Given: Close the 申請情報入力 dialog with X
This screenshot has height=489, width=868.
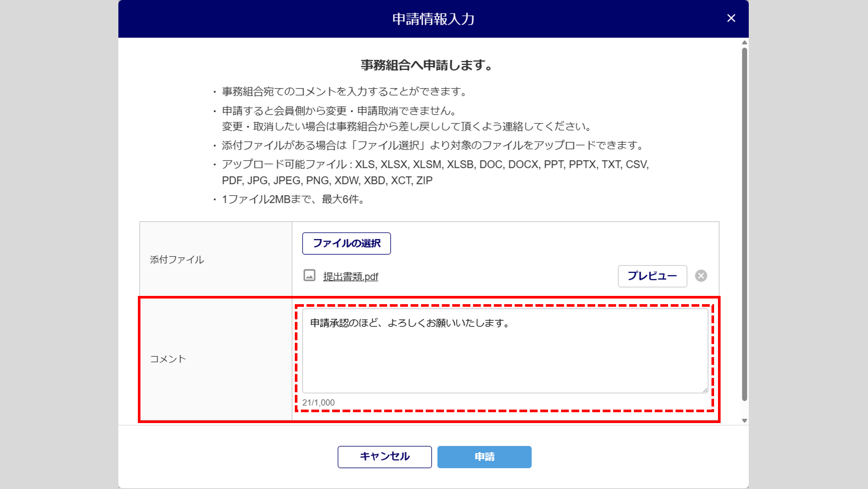Looking at the screenshot, I should click(x=731, y=18).
